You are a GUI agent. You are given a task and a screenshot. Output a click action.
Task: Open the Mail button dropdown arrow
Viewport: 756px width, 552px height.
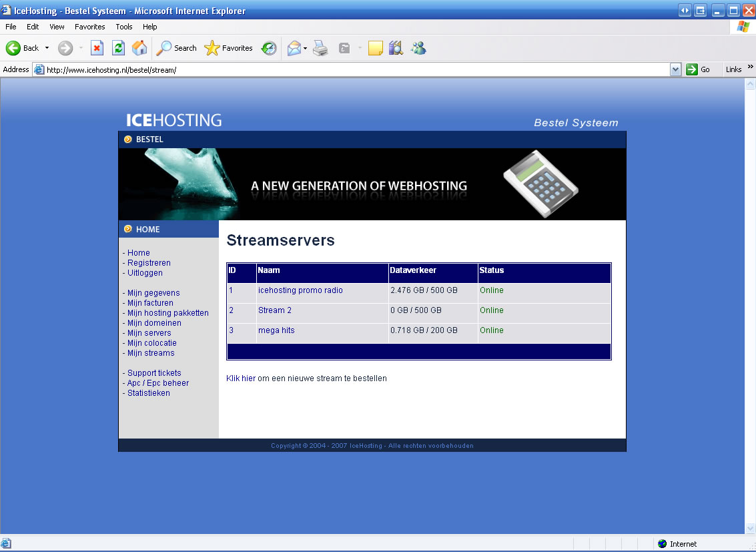click(x=305, y=48)
